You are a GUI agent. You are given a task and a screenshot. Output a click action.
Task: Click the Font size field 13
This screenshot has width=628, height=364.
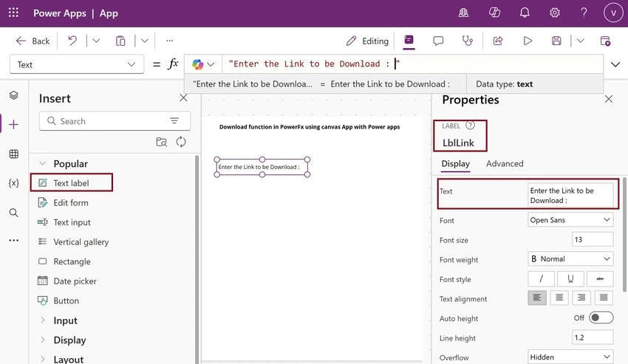click(x=593, y=239)
